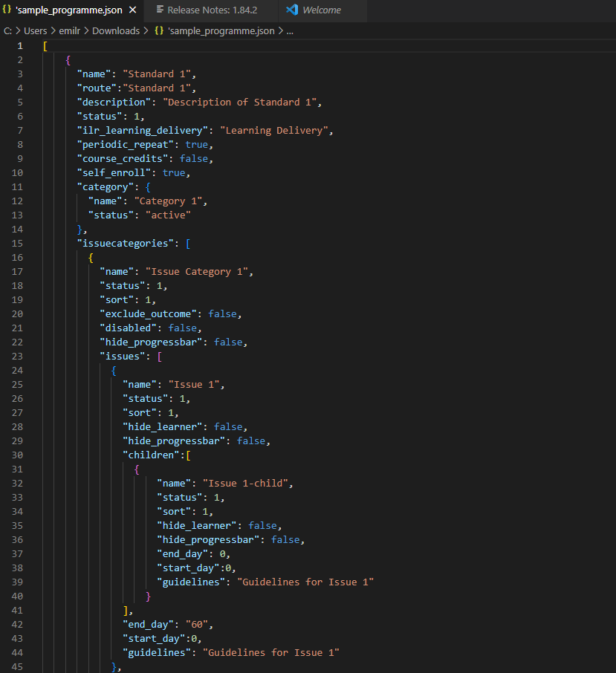The image size is (616, 673).
Task: Switch to the Release Notes: 1.84.2 tab
Action: pyautogui.click(x=212, y=10)
